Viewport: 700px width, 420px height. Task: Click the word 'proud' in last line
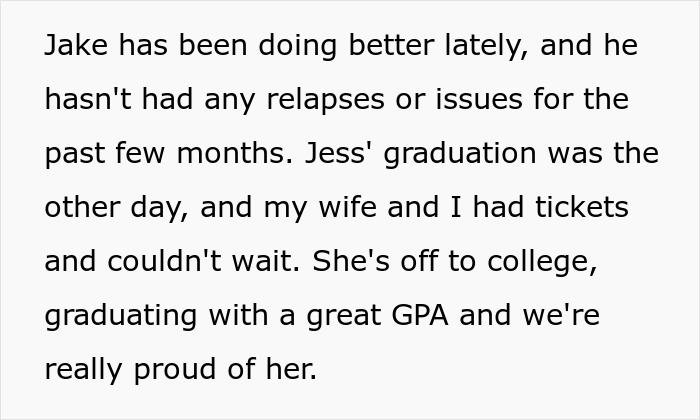tap(175, 370)
